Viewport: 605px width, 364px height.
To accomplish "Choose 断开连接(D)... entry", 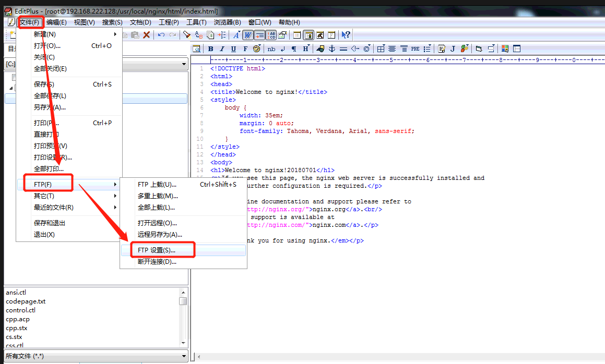I will point(184,262).
